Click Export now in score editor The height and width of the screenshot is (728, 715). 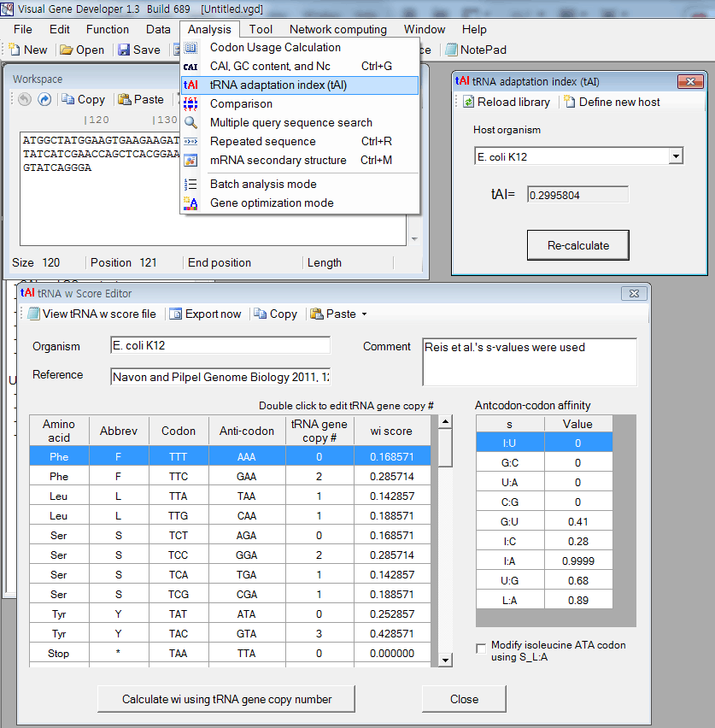click(205, 314)
